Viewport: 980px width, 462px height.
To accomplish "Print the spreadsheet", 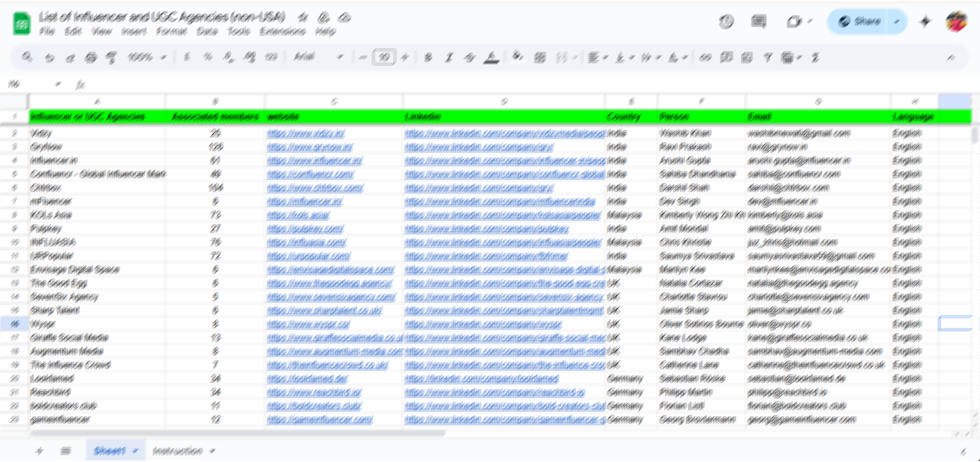I will coord(90,57).
